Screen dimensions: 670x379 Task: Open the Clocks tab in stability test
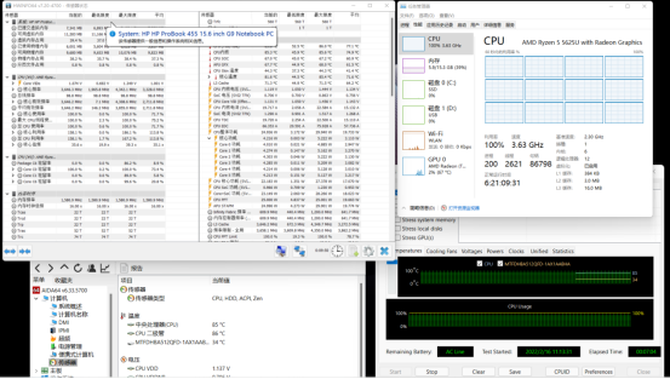(x=516, y=251)
